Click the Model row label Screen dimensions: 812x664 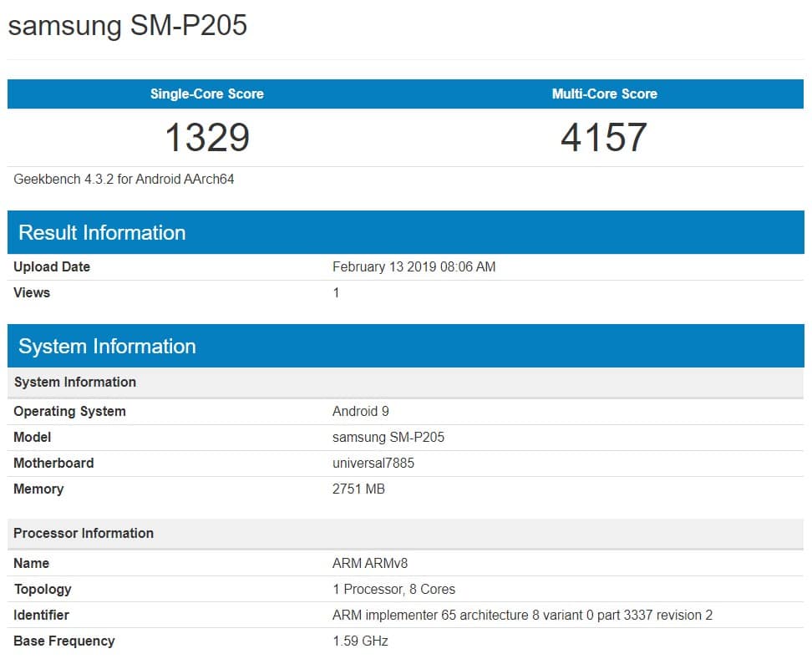(x=32, y=437)
